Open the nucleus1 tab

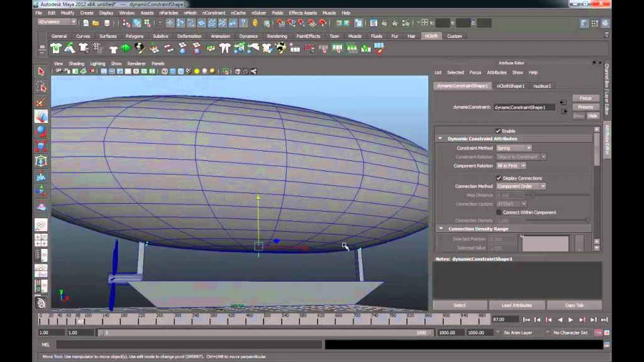(x=542, y=85)
